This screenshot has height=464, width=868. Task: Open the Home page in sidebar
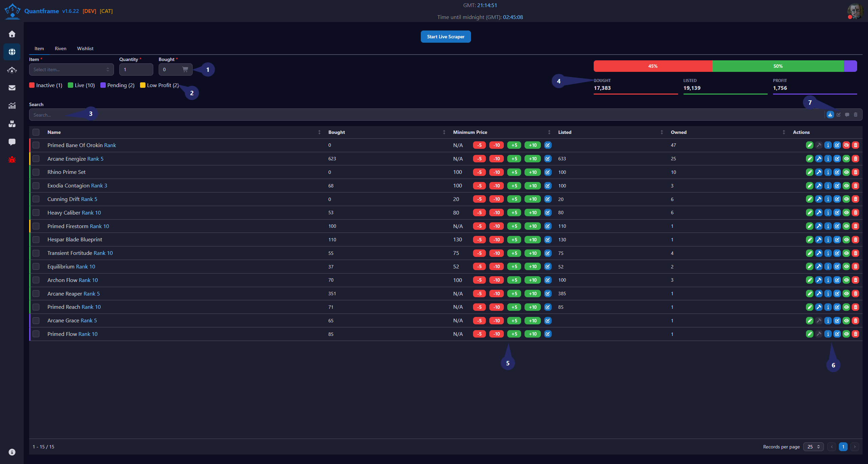[x=12, y=34]
